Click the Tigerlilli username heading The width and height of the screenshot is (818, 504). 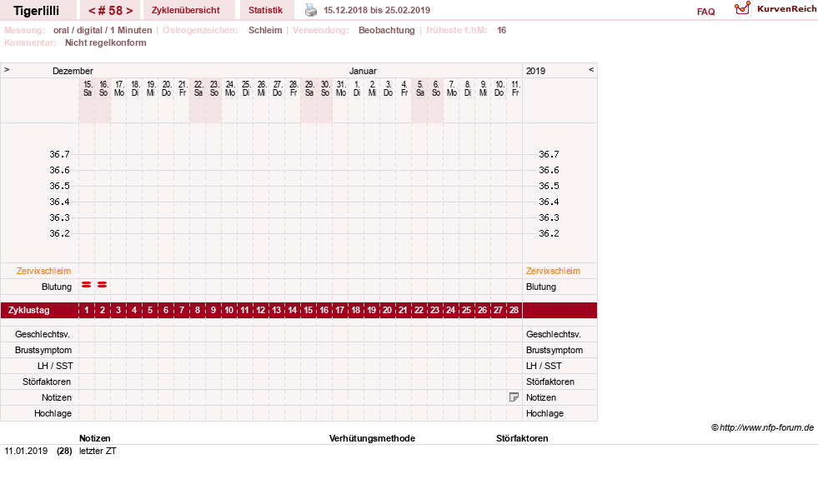tap(36, 11)
